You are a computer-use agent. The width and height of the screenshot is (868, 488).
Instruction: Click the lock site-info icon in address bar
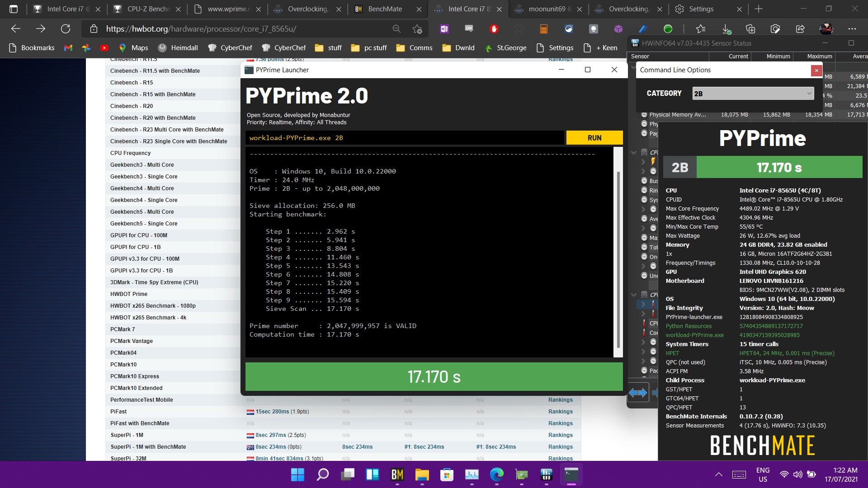[x=94, y=29]
